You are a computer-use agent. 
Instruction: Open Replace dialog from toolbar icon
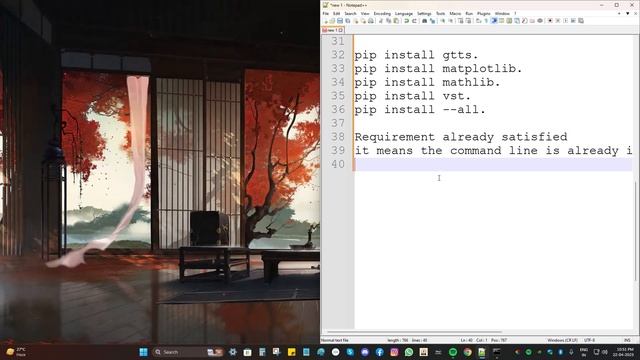click(x=432, y=21)
